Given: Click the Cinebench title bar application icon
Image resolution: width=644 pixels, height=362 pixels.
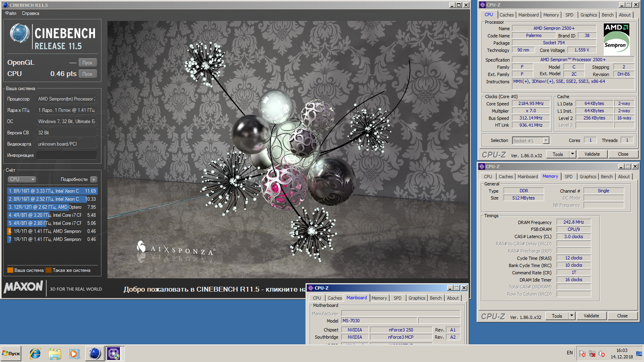Looking at the screenshot, I should click(6, 5).
